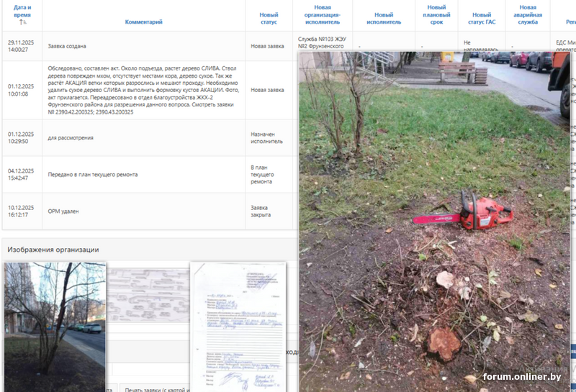Sort by Новая организация-исполнитель column header
The image size is (576, 392).
[322, 14]
